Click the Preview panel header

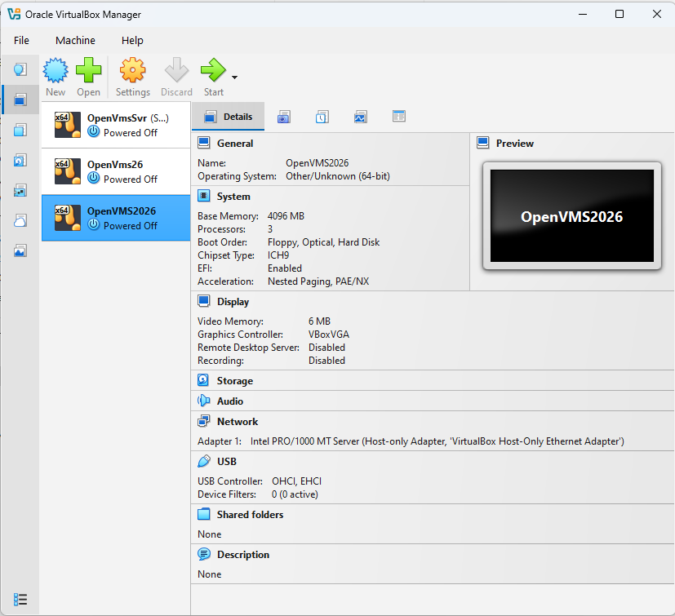point(514,144)
